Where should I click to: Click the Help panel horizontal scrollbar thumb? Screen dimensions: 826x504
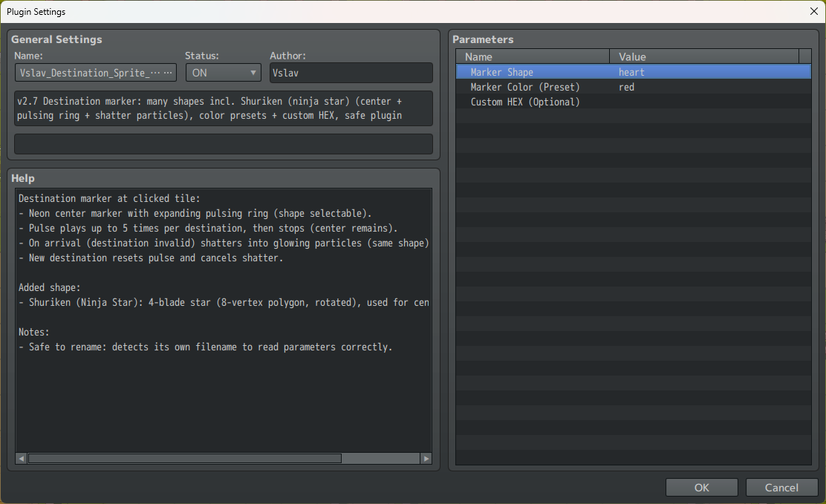tap(184, 459)
